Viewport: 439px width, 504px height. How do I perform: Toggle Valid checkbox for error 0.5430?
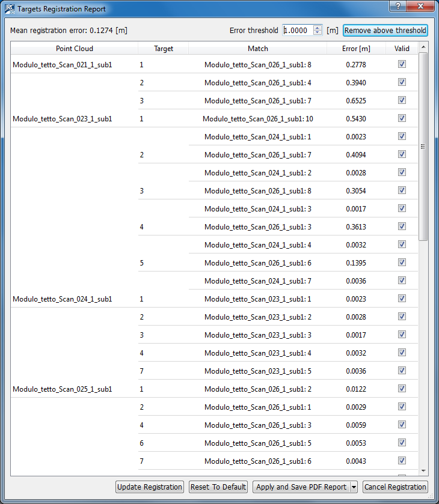pos(402,118)
